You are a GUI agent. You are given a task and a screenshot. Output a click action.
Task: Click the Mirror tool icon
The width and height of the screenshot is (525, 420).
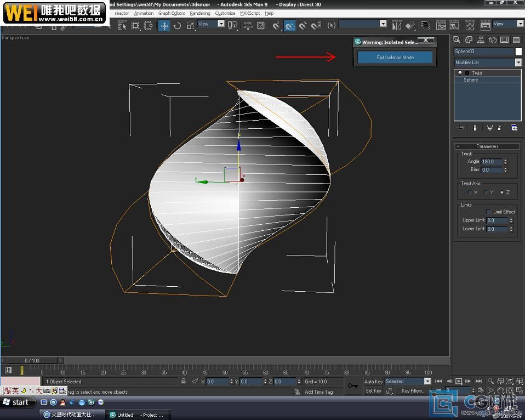[396, 25]
